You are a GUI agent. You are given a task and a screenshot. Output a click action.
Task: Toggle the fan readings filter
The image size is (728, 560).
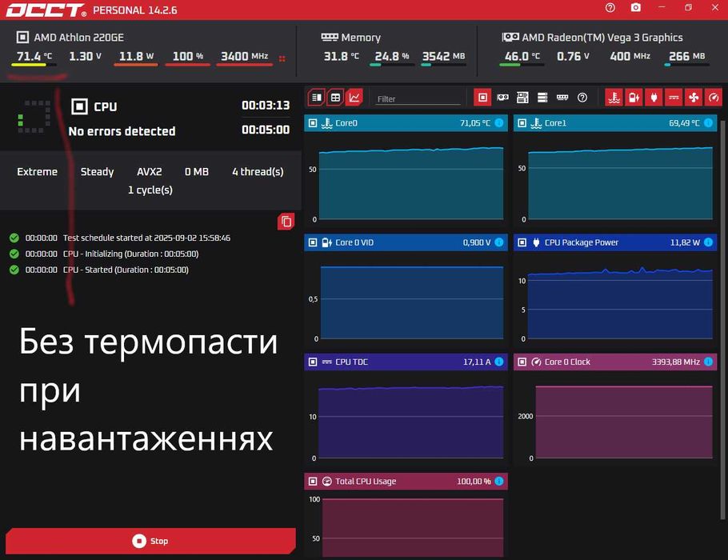tap(694, 98)
